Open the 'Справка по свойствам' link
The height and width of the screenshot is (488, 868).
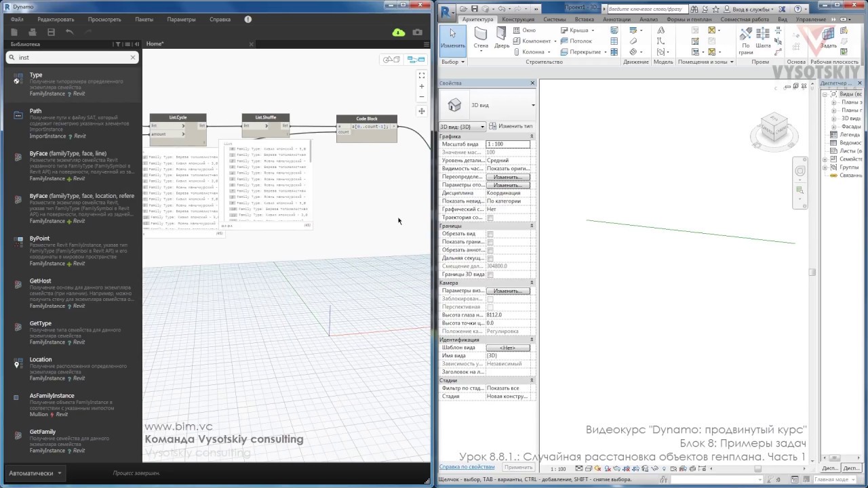click(x=467, y=467)
